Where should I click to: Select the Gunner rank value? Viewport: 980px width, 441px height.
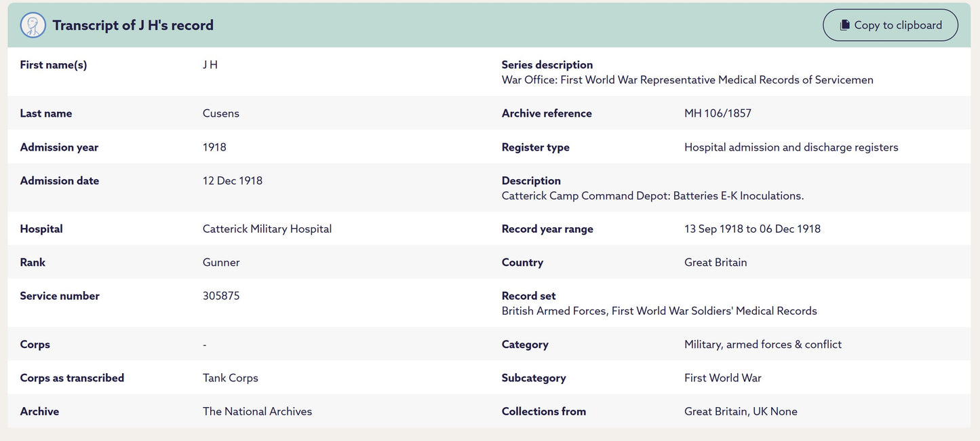[x=221, y=263]
